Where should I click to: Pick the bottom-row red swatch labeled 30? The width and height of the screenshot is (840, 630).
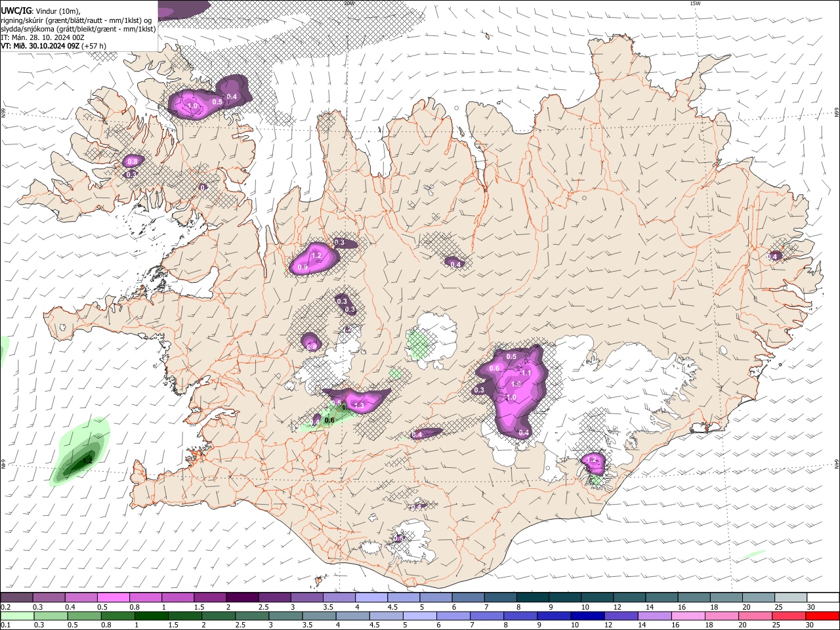823,616
